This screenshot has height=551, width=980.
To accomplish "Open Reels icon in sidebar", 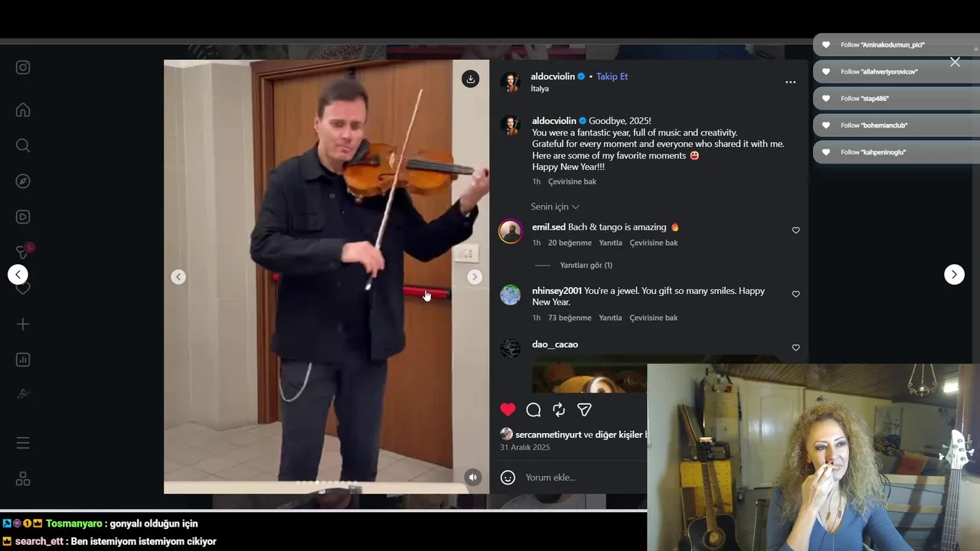I will [23, 217].
